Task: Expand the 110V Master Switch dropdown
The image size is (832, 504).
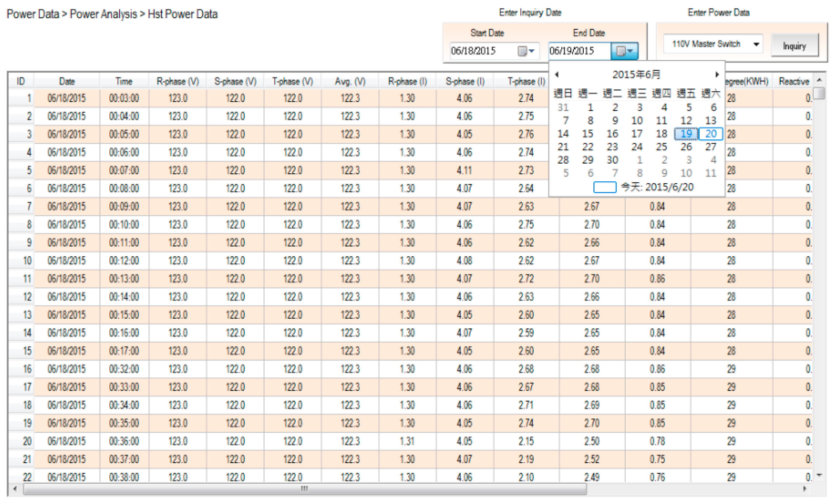Action: coord(756,44)
